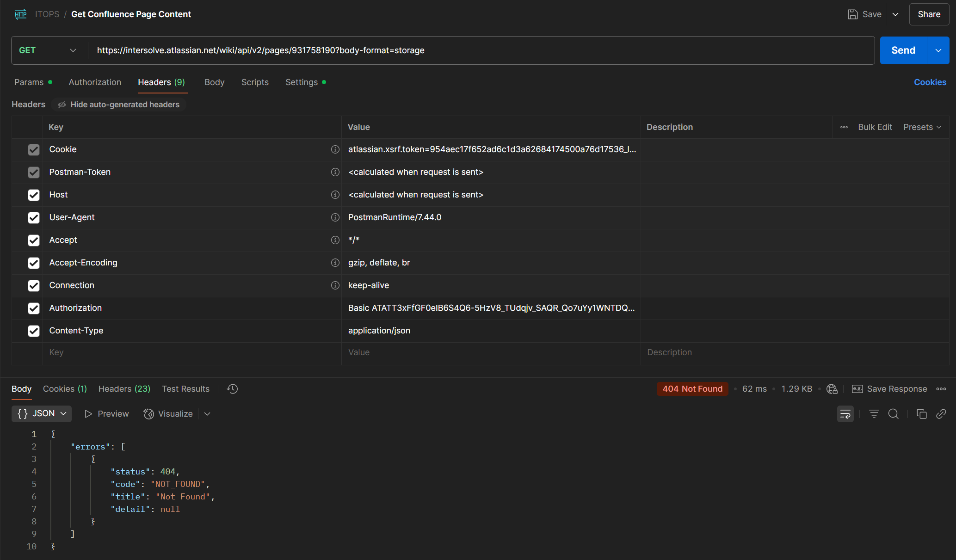Image resolution: width=956 pixels, height=560 pixels.
Task: Click the Save disk icon
Action: point(852,14)
